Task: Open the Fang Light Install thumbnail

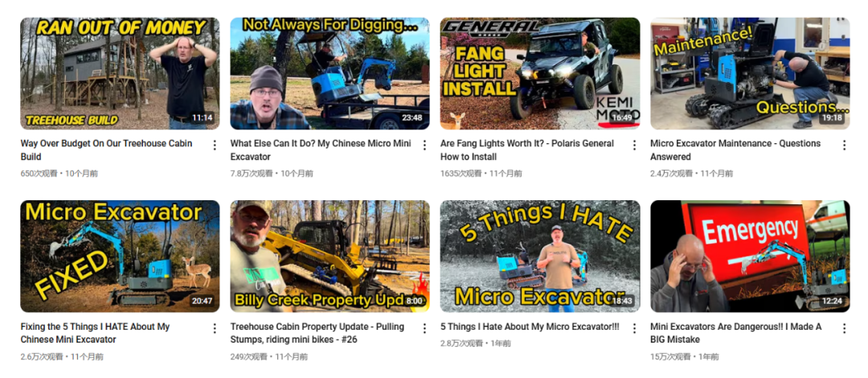Action: (540, 73)
